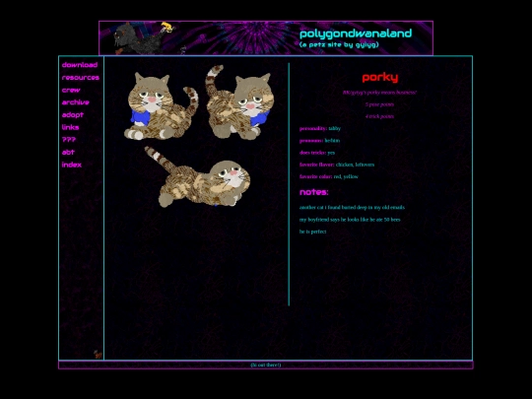This screenshot has height=399, width=532.
Task: Open porky's lying down pose image
Action: pyautogui.click(x=197, y=176)
